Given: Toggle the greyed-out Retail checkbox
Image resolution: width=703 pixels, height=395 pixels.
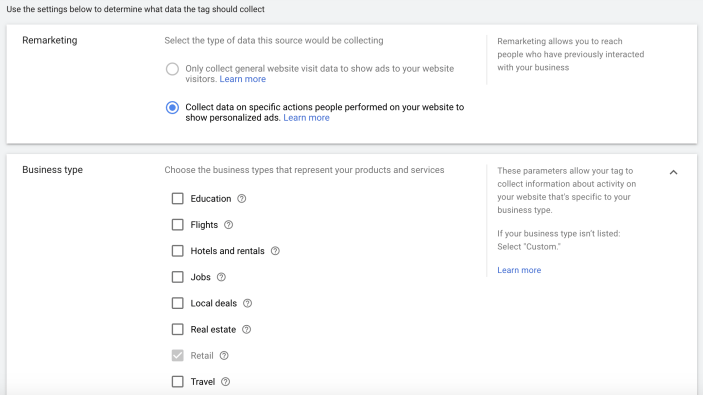Looking at the screenshot, I should tap(178, 356).
